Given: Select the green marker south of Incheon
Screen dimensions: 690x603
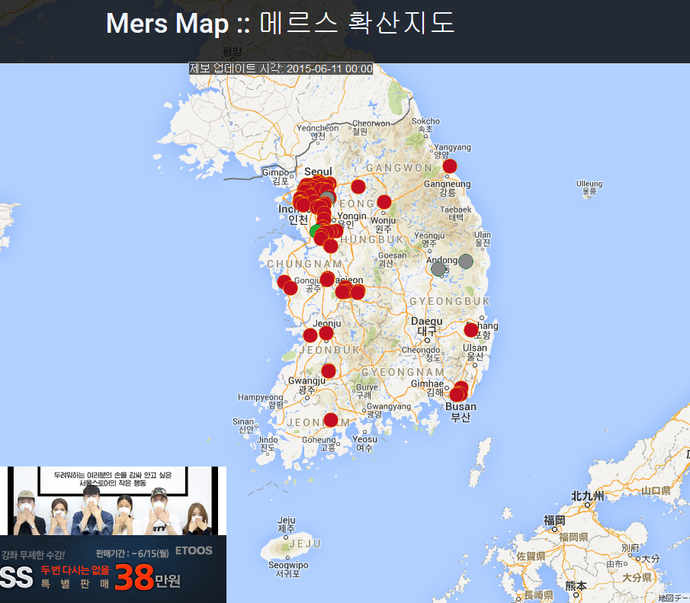Looking at the screenshot, I should pyautogui.click(x=314, y=231).
